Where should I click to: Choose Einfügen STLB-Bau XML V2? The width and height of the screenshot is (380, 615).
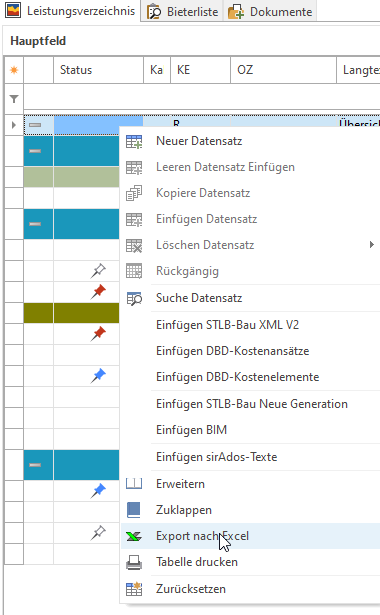click(227, 325)
